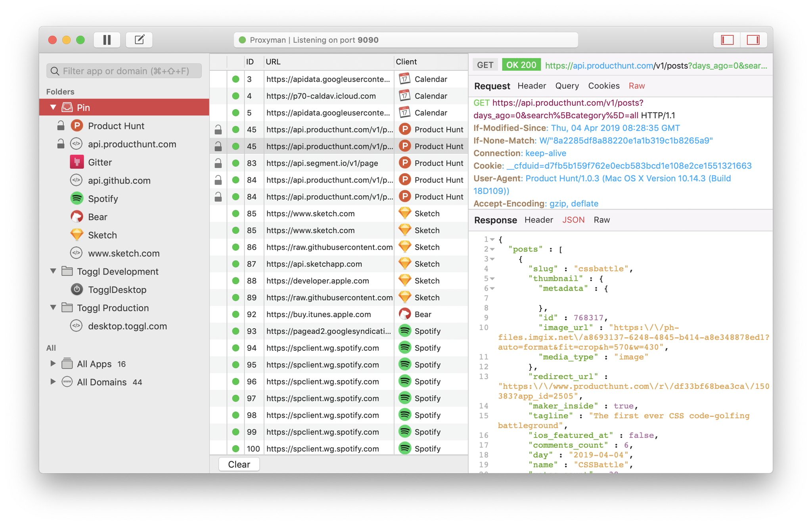
Task: Select row 100 spclient.wg.spotify.com
Action: (339, 448)
